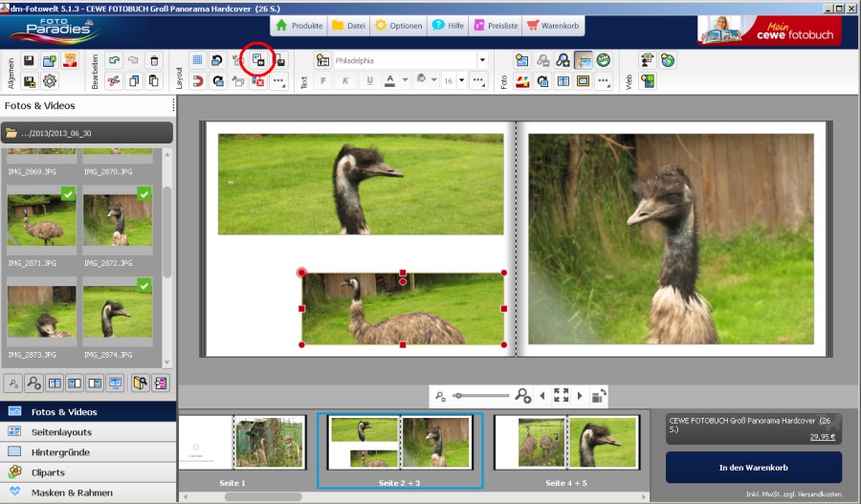Open the font size 16 dropdown
Screen dimensions: 861x504
coord(460,81)
